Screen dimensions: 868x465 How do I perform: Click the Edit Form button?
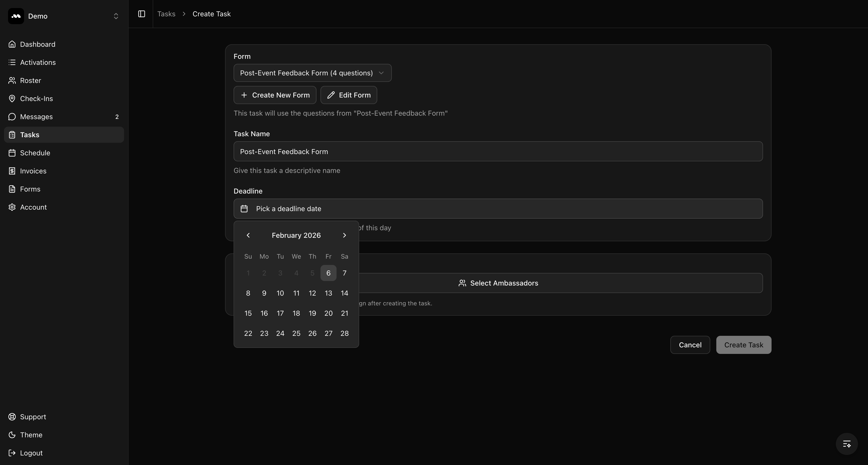point(348,95)
